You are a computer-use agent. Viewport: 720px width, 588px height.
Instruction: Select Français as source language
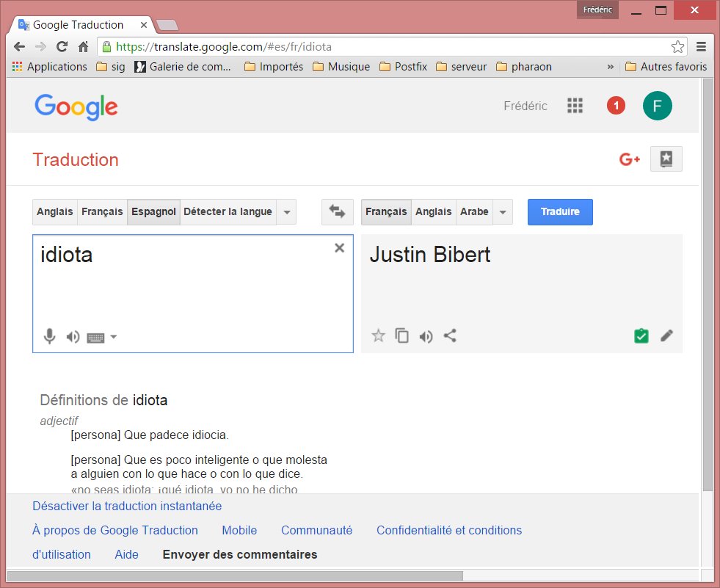102,211
